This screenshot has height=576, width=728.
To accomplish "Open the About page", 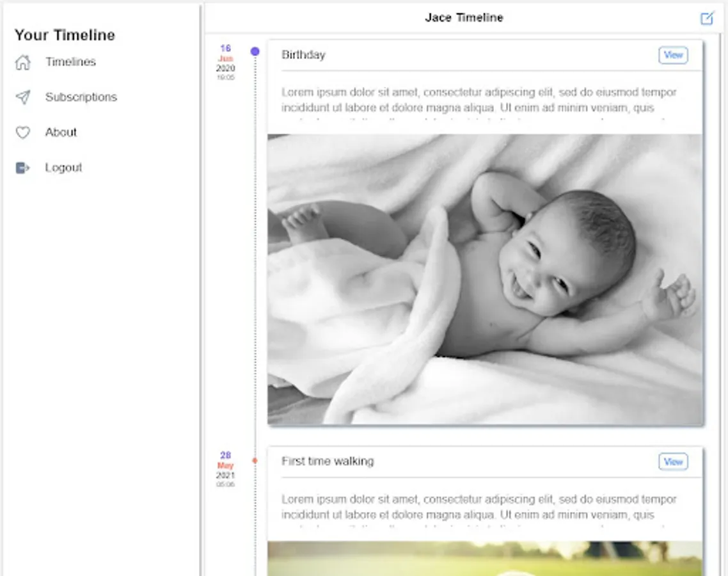I will 61,132.
